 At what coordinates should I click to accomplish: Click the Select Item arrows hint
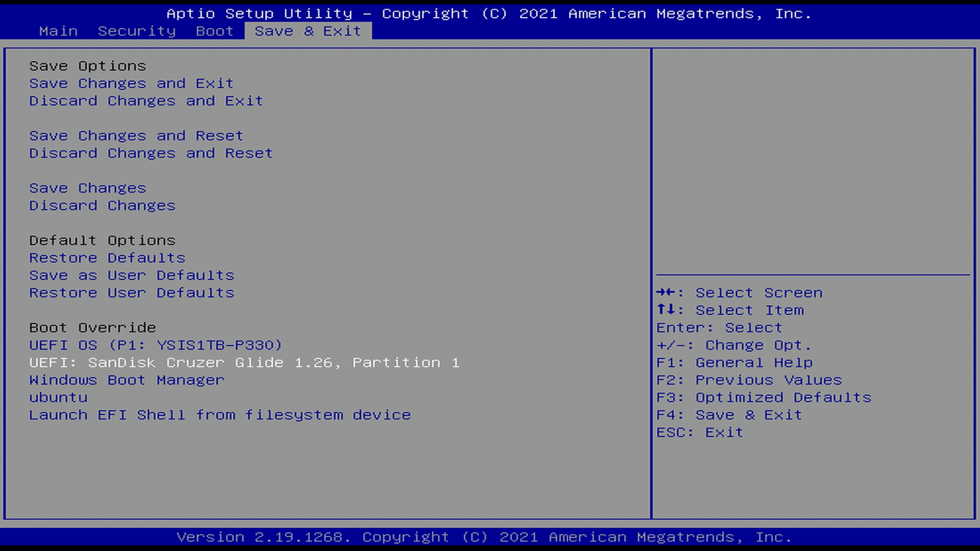pyautogui.click(x=730, y=310)
